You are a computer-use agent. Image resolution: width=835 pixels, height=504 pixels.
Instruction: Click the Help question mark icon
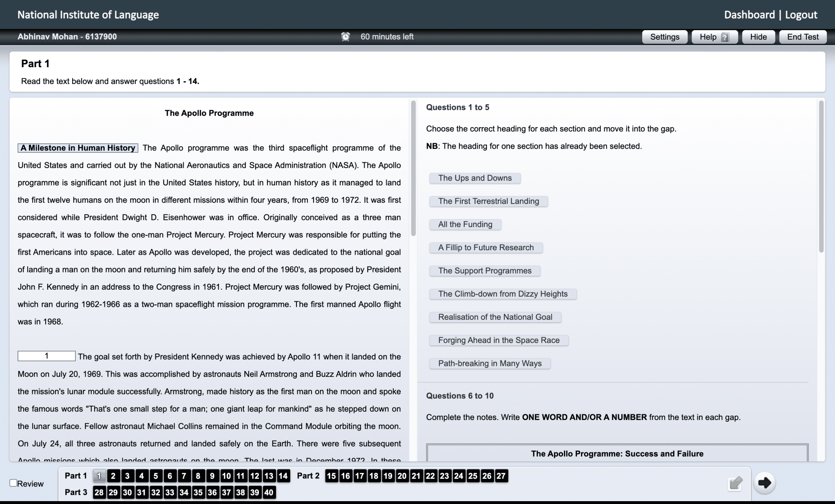[725, 37]
